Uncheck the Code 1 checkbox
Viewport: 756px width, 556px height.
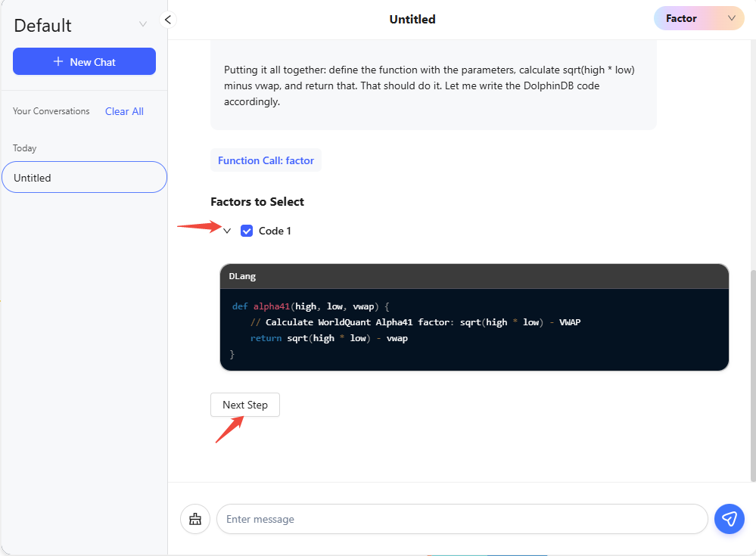tap(247, 231)
